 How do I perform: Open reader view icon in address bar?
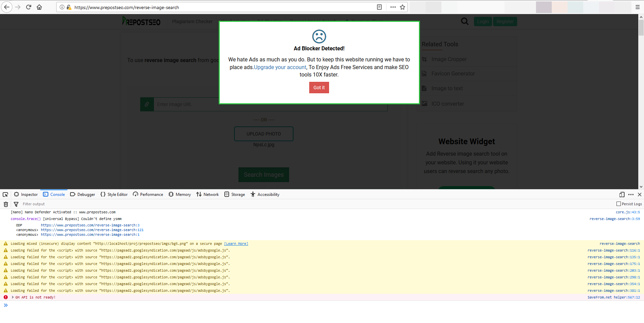point(379,7)
